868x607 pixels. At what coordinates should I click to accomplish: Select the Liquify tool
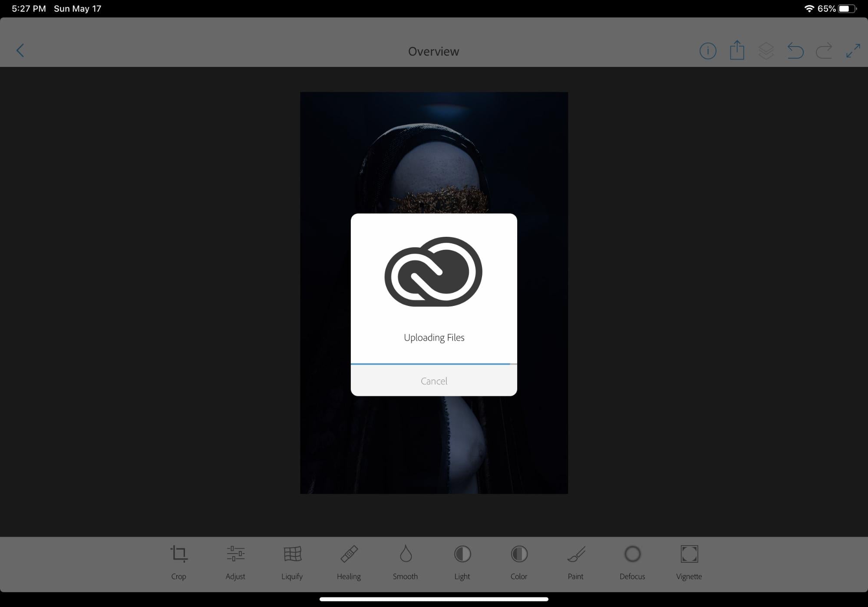pyautogui.click(x=292, y=563)
